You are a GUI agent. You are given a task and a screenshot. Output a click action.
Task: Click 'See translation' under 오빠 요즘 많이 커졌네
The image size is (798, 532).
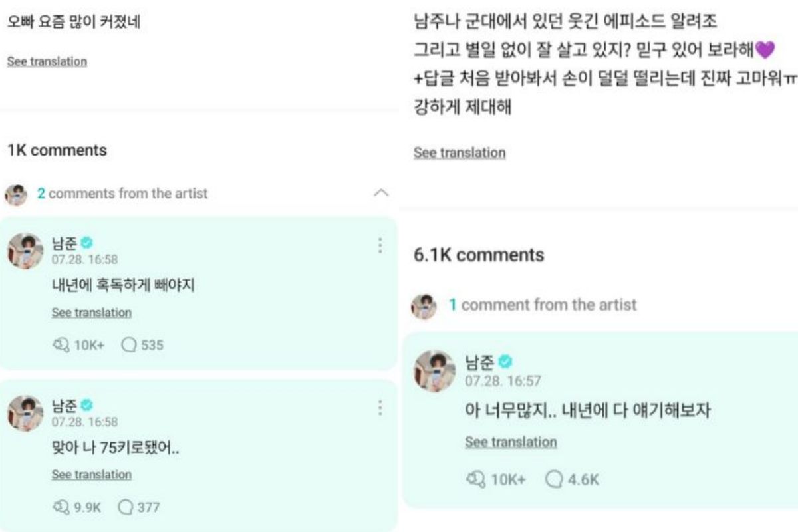[x=45, y=61]
